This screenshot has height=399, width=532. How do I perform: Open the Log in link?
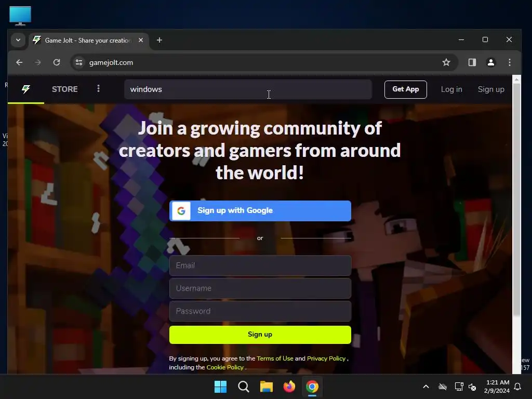[x=451, y=89]
